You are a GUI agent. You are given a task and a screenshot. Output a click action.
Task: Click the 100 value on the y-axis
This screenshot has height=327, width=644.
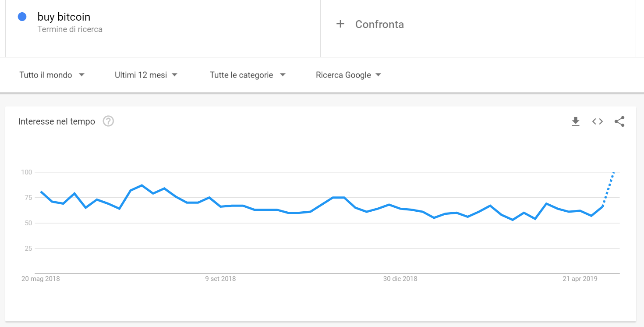[x=27, y=172]
